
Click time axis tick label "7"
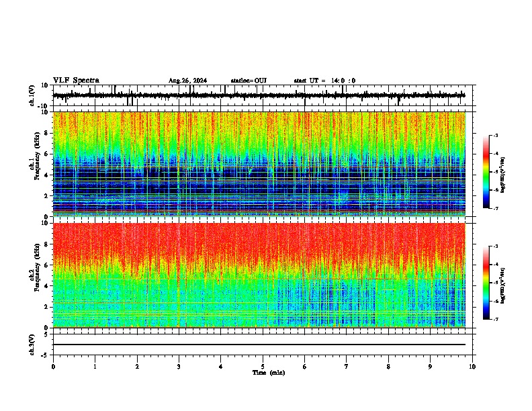(x=346, y=367)
